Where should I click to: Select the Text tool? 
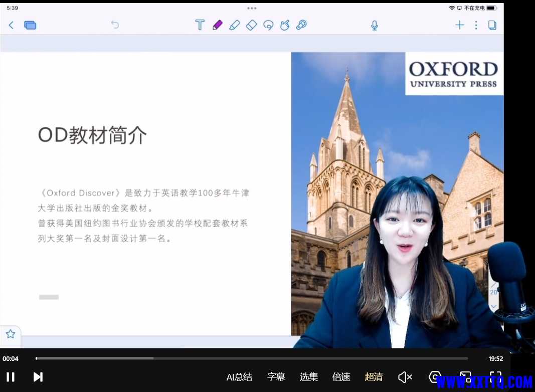coord(200,25)
